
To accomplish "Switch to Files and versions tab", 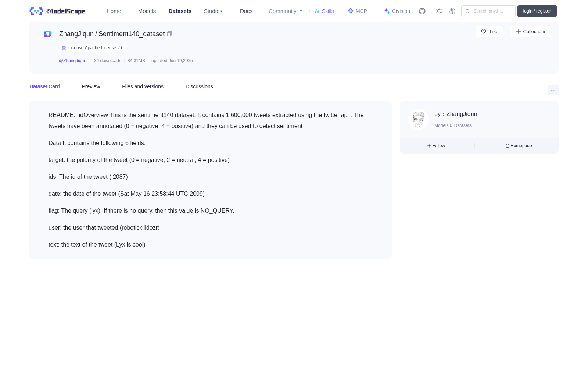I will [143, 86].
